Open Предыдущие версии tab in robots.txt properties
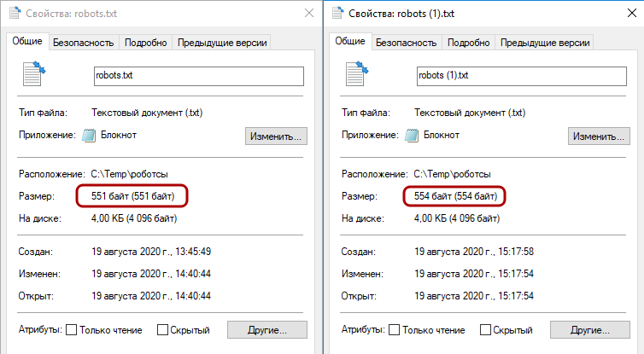Image resolution: width=644 pixels, height=354 pixels. click(222, 42)
